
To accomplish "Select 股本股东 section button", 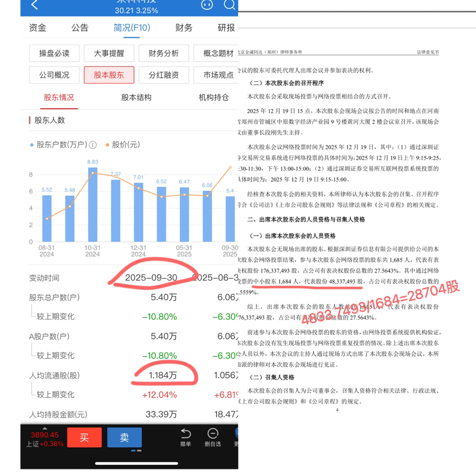I will (x=109, y=75).
